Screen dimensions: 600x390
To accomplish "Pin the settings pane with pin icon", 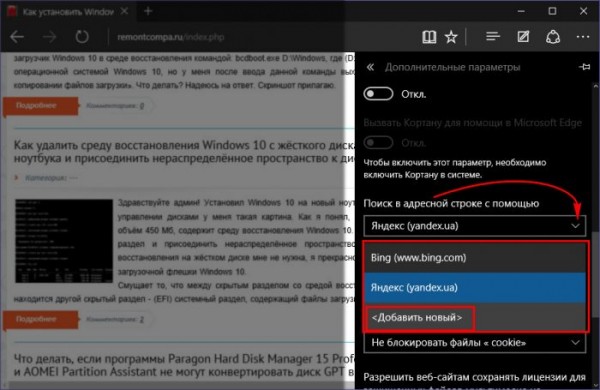I will (584, 67).
